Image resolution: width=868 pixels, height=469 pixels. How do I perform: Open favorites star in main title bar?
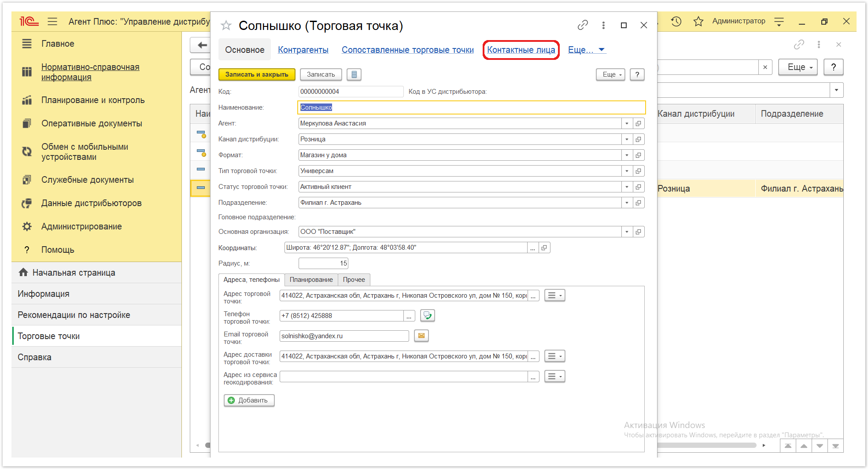click(x=698, y=21)
